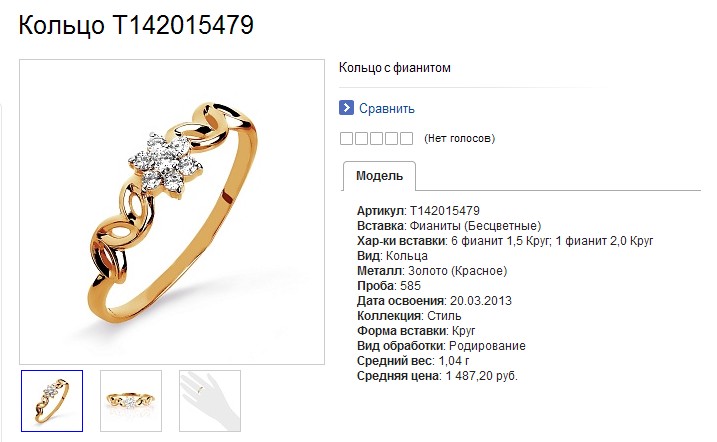Click the Кольцо Т142015479 page heading
The image size is (717, 442).
pos(136,25)
